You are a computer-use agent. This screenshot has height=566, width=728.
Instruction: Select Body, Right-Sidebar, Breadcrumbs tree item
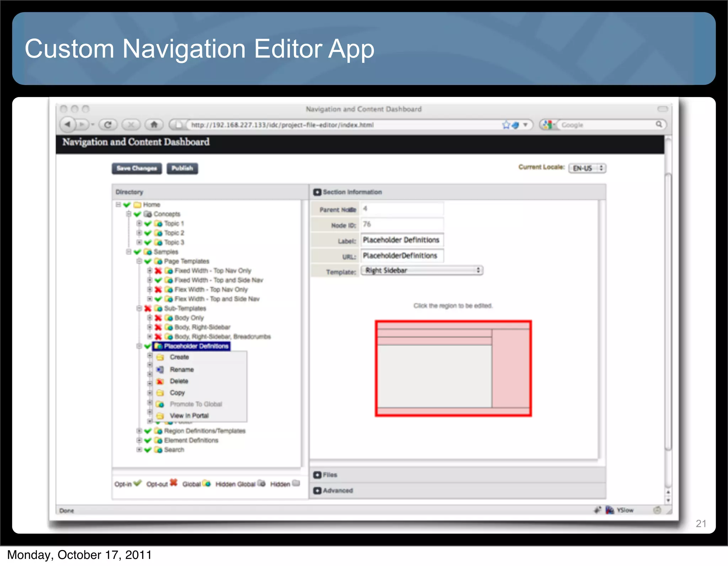coord(223,337)
